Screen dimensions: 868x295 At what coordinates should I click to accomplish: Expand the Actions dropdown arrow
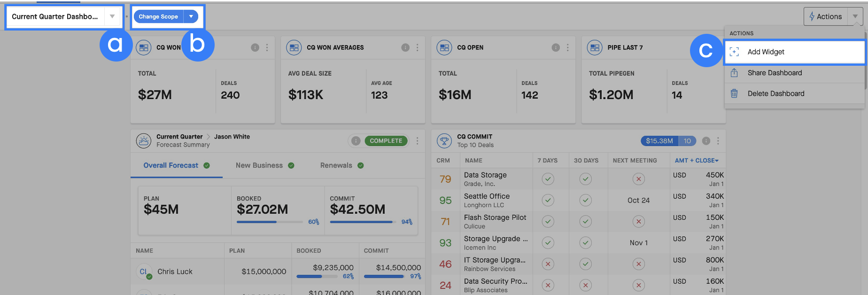tap(855, 16)
